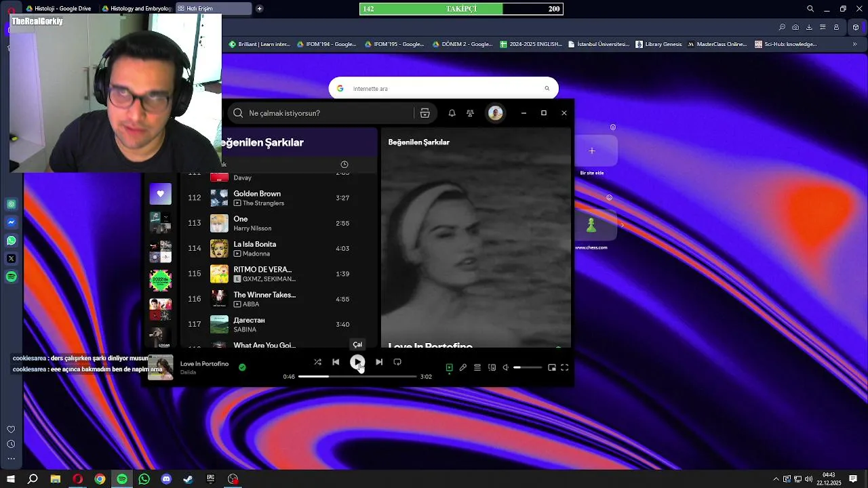
Task: Expand the bookmarks overflow chevron
Action: (x=854, y=44)
